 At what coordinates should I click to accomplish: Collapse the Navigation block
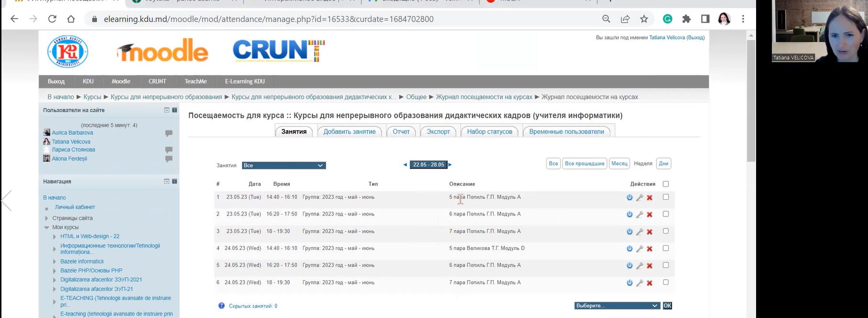pyautogui.click(x=166, y=182)
